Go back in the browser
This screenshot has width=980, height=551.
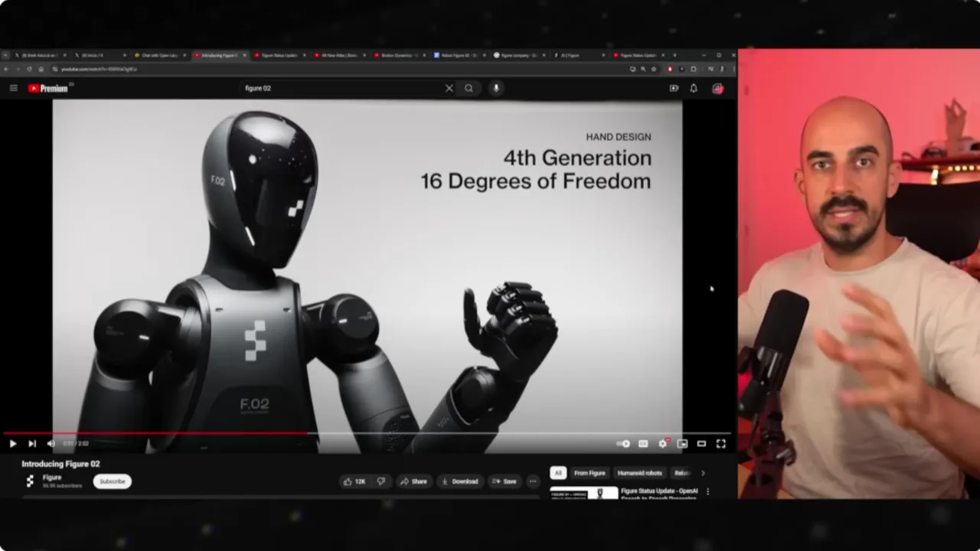point(7,69)
